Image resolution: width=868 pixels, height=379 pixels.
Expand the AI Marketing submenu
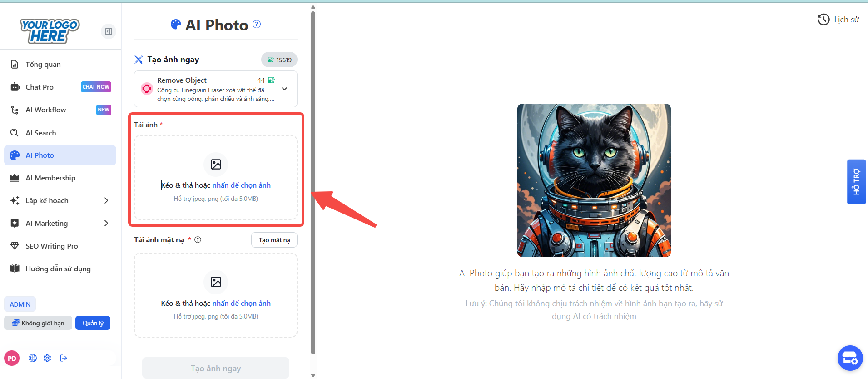[x=106, y=223]
